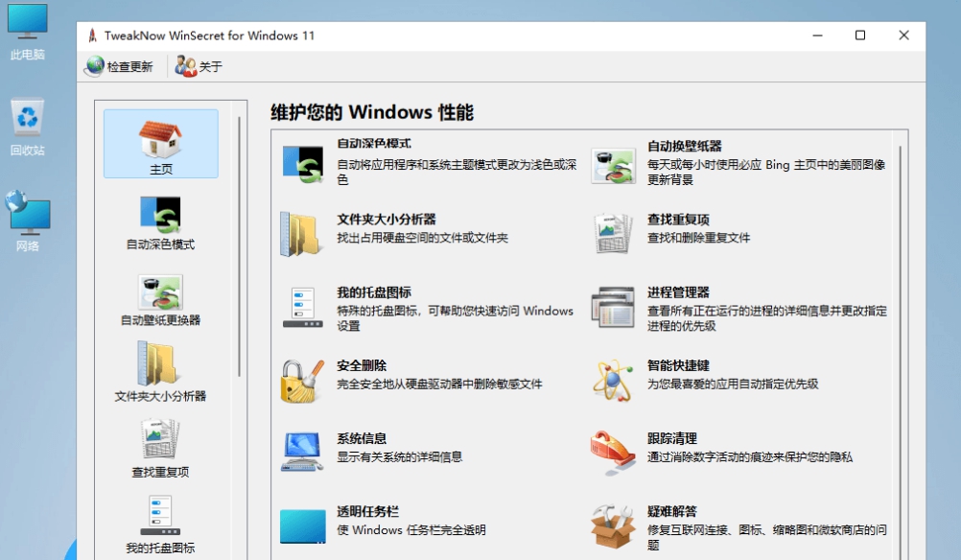Open the 进程管理器 icon in main panel
Viewport: 961px width, 560px height.
[613, 308]
